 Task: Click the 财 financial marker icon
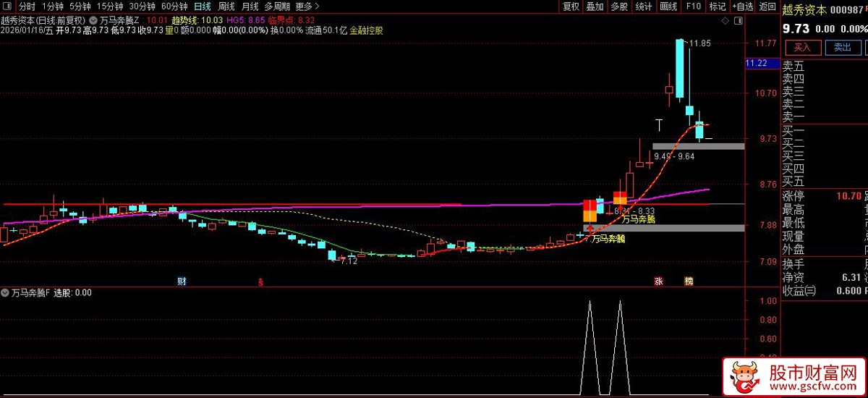(182, 281)
